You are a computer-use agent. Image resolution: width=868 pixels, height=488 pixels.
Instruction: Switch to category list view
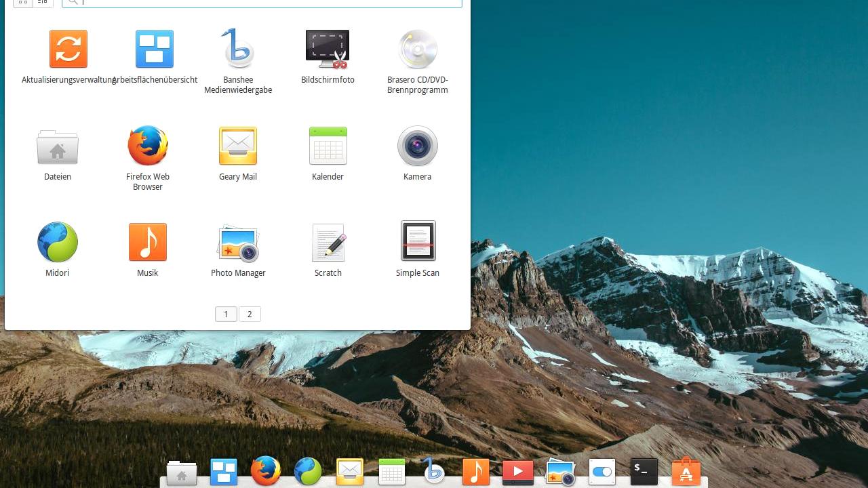coord(42,3)
